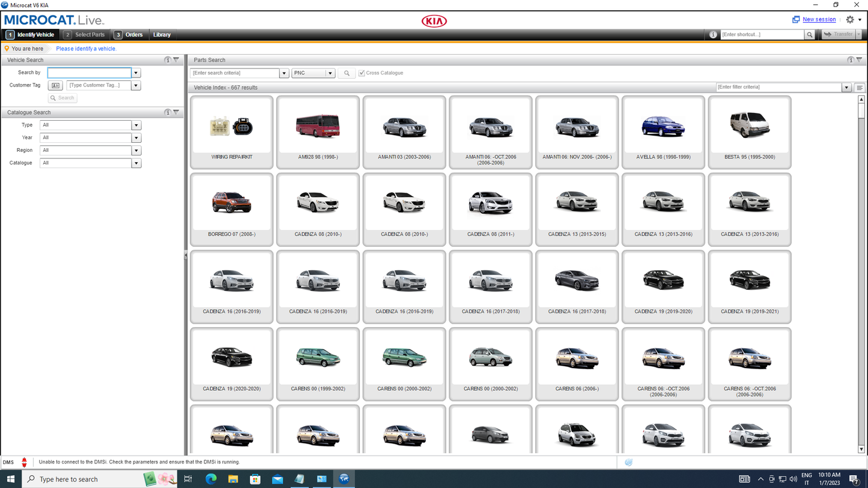The height and width of the screenshot is (488, 868).
Task: Select the CADENZA 19 (2020-2020) thumbnail
Action: [231, 364]
